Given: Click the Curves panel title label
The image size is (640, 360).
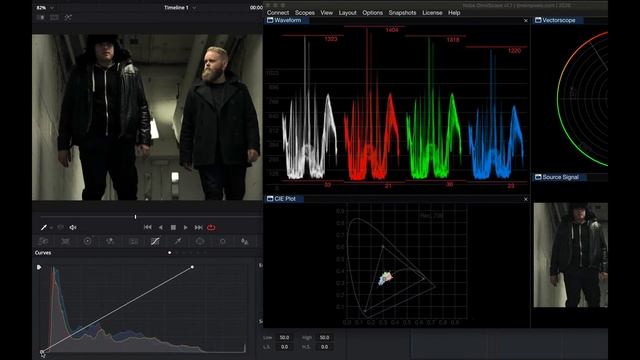Looking at the screenshot, I should tap(43, 253).
